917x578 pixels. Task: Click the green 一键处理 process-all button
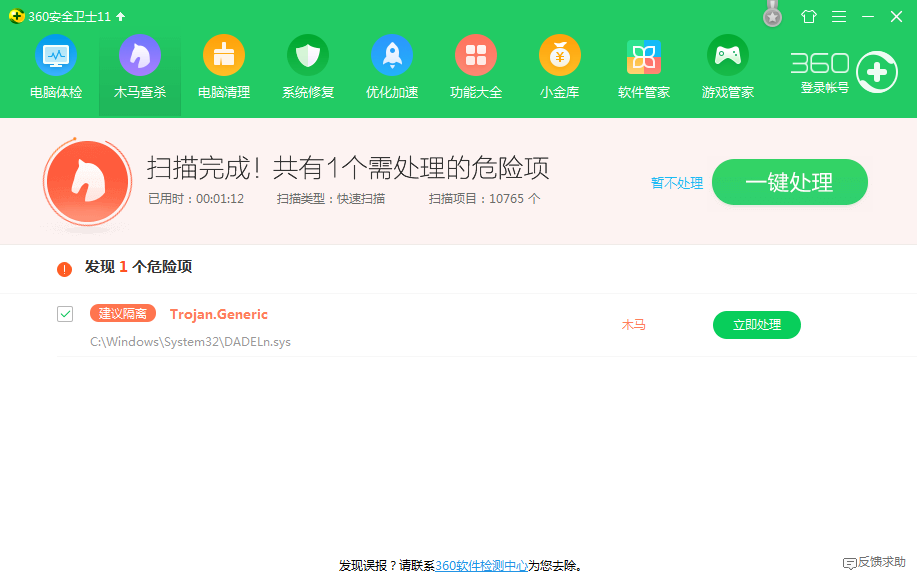(x=789, y=182)
